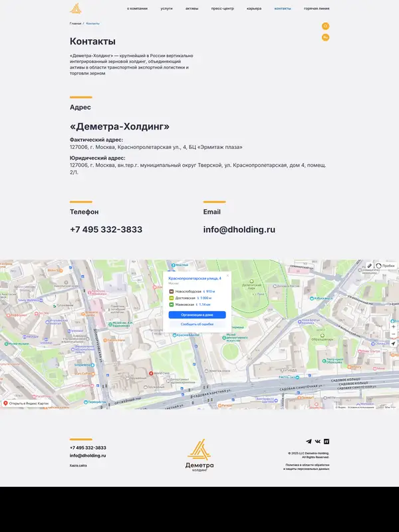Click the orange language switcher button
This screenshot has width=399, height=532.
(x=325, y=37)
